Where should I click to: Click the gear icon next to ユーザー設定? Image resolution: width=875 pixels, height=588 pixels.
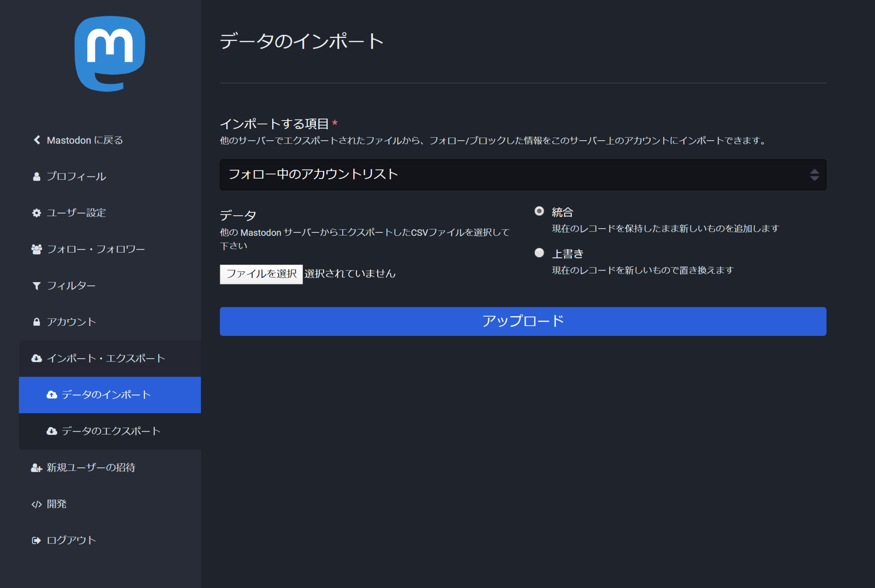[36, 213]
